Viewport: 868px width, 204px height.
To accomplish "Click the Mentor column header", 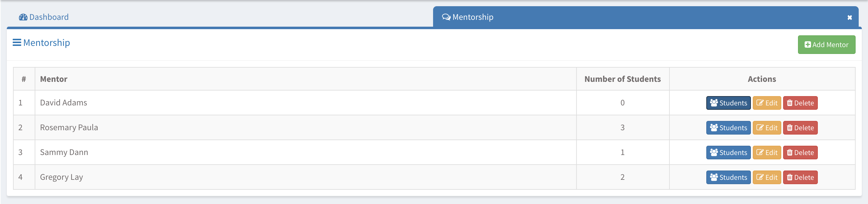I will (54, 79).
